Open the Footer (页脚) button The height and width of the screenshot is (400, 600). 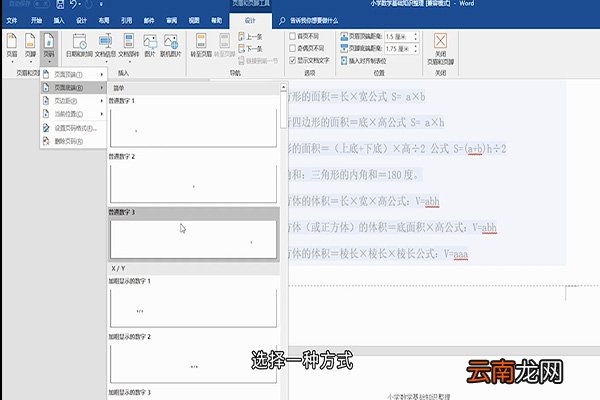[x=30, y=46]
